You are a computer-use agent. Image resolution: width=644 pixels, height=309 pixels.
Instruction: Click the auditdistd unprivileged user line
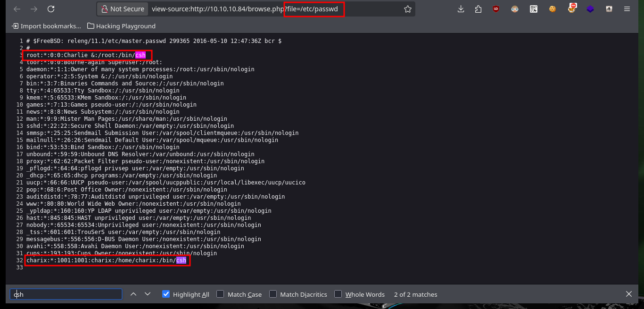coord(156,197)
